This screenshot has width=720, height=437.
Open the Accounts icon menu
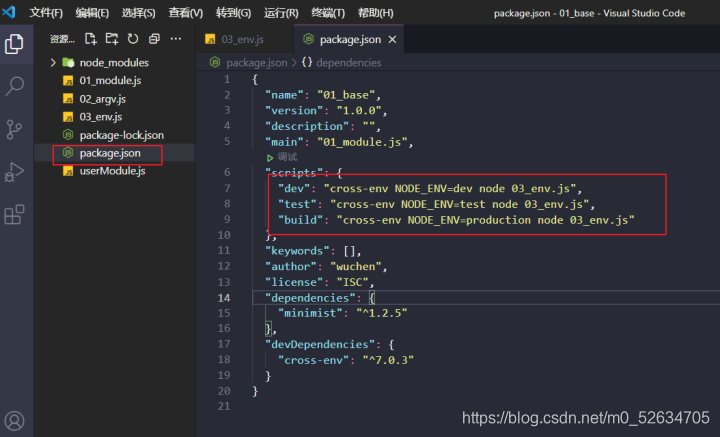14,420
